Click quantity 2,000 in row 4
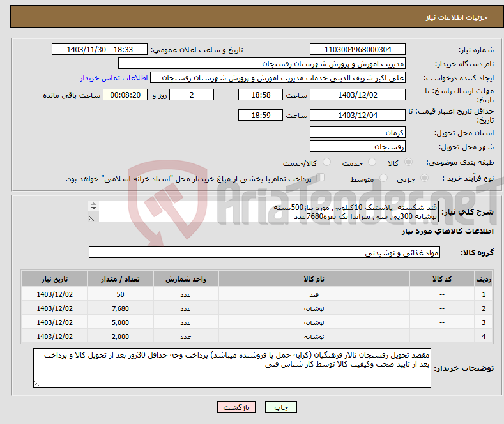The width and height of the screenshot is (504, 424). [120, 337]
